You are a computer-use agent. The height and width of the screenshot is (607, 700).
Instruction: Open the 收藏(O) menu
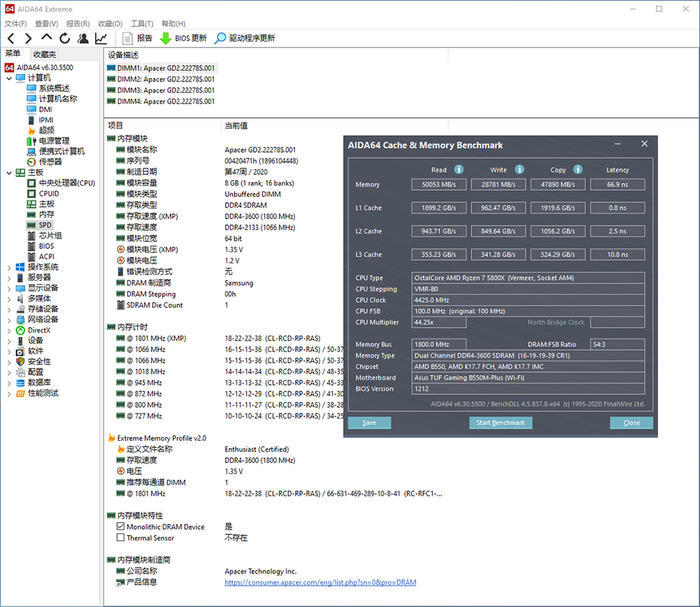click(x=110, y=24)
